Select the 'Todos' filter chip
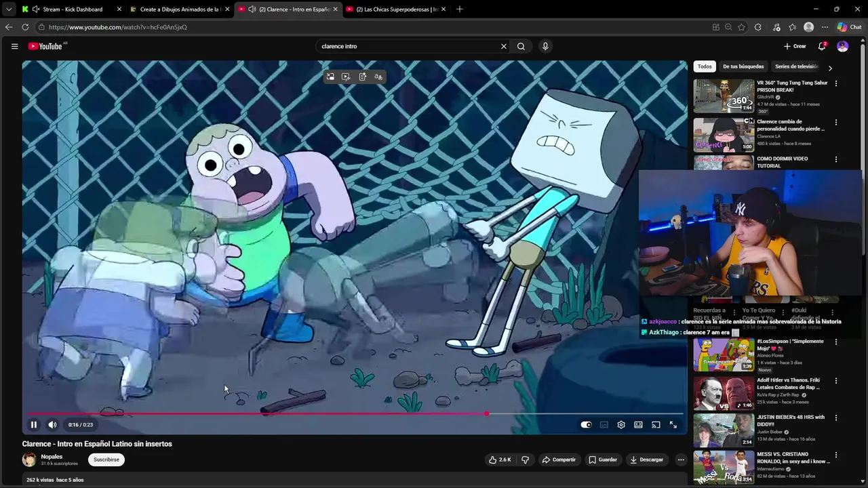This screenshot has height=488, width=868. tap(705, 66)
